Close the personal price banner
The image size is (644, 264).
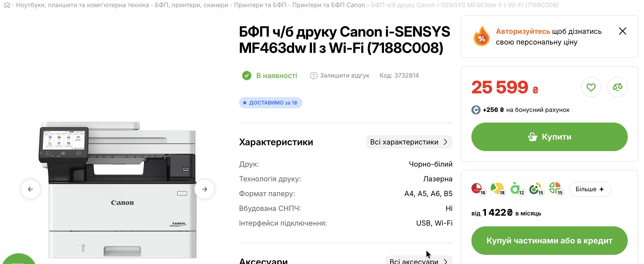click(x=622, y=31)
